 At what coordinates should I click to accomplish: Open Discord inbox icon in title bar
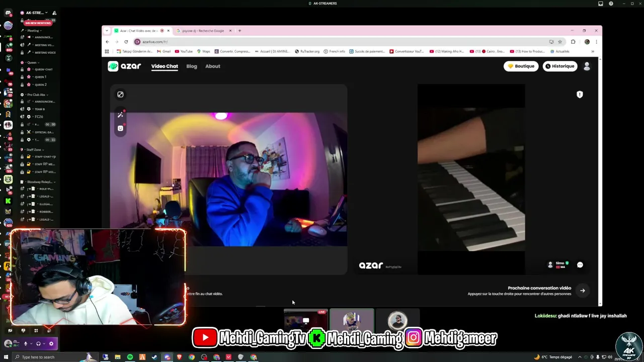[x=601, y=4]
